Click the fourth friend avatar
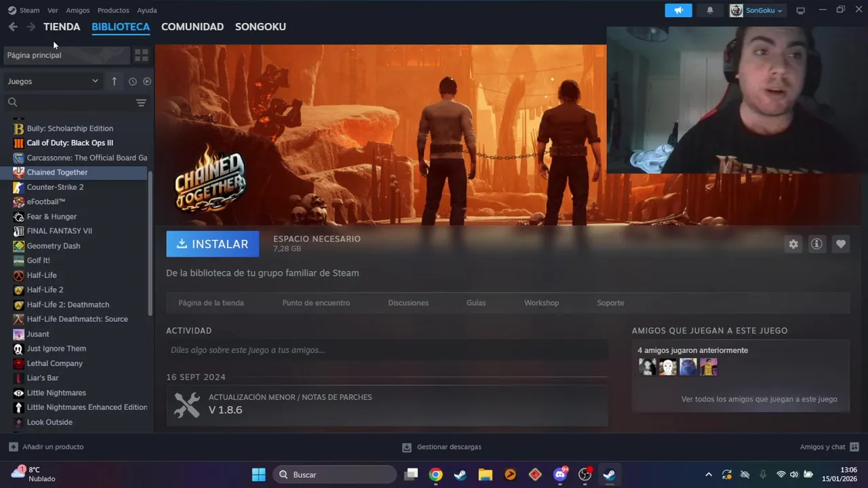 point(709,367)
